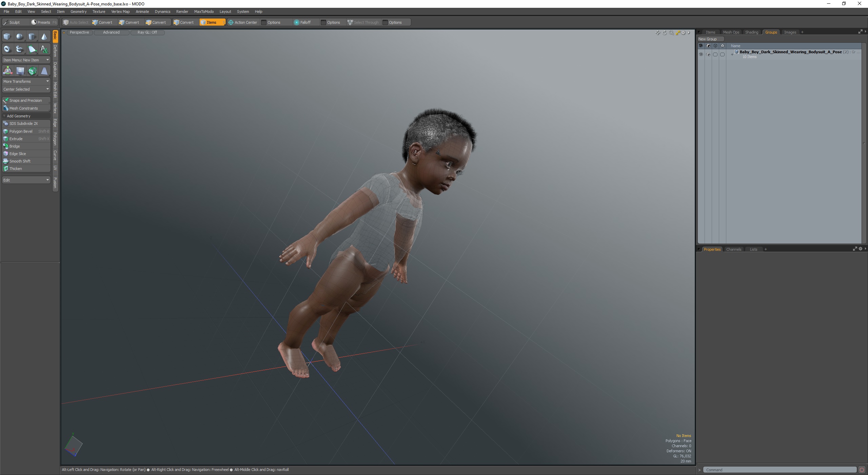Expand Center Selected transform dropdown
The image size is (868, 475).
pyautogui.click(x=48, y=89)
